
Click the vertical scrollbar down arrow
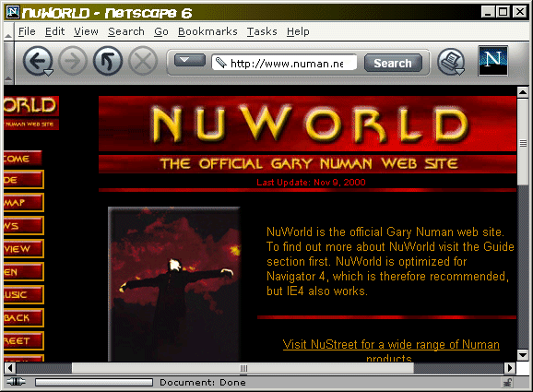523,355
